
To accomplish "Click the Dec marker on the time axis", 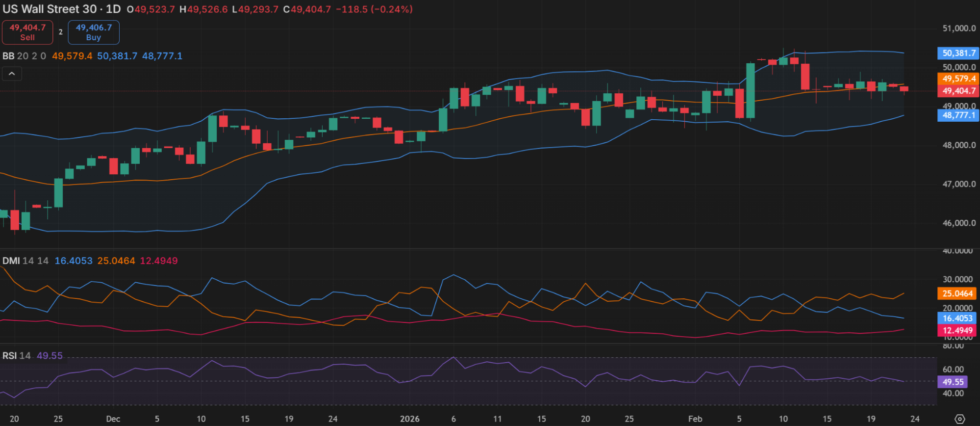I will 113,419.
